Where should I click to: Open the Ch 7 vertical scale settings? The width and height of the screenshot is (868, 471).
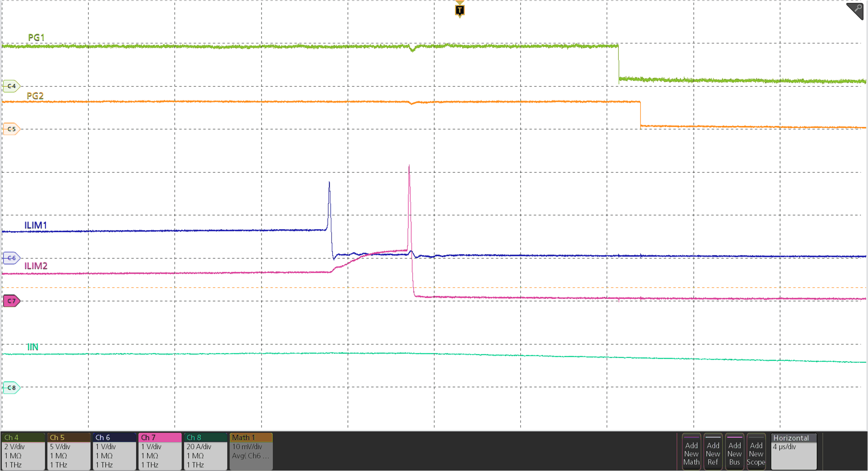click(151, 446)
